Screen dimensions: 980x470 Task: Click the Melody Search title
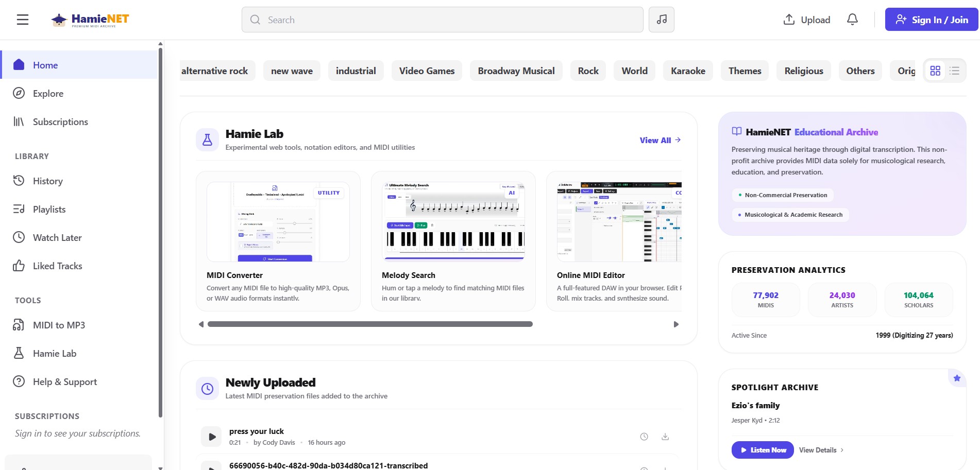[x=408, y=275]
